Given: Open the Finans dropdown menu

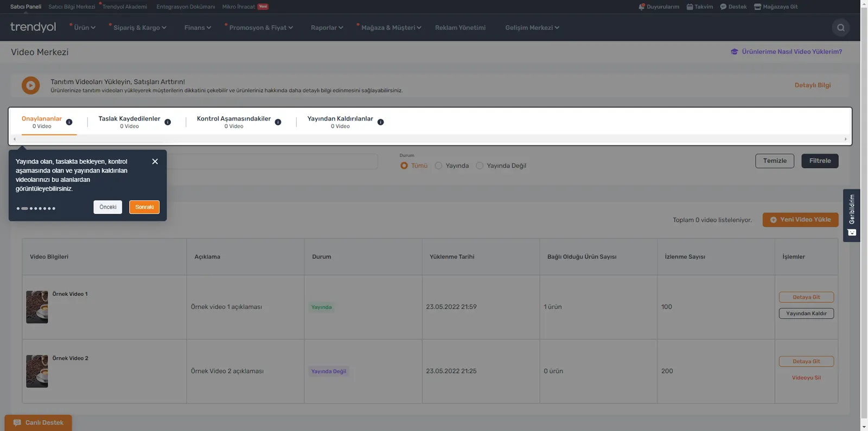Looking at the screenshot, I should (197, 28).
